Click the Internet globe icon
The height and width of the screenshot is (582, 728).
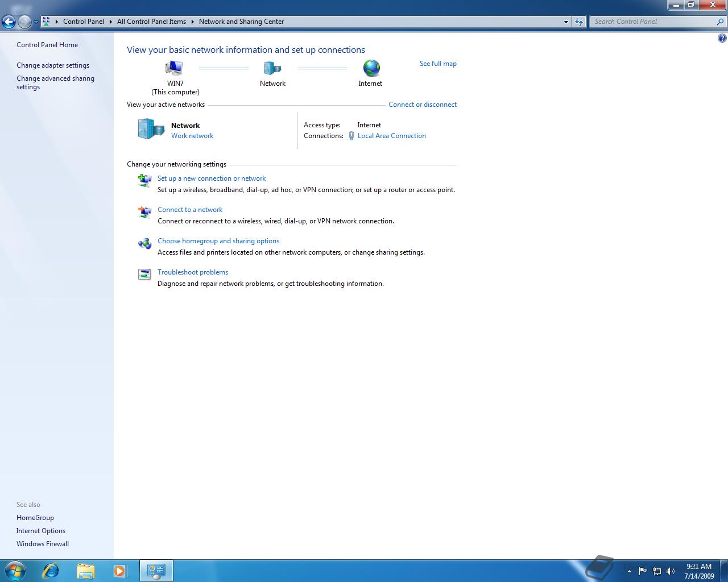[x=371, y=68]
